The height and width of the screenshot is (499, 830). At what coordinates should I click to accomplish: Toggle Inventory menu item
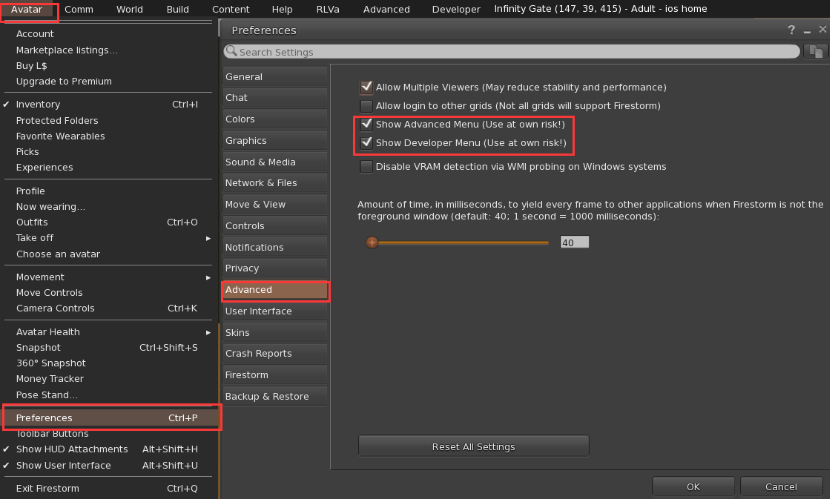click(x=107, y=104)
